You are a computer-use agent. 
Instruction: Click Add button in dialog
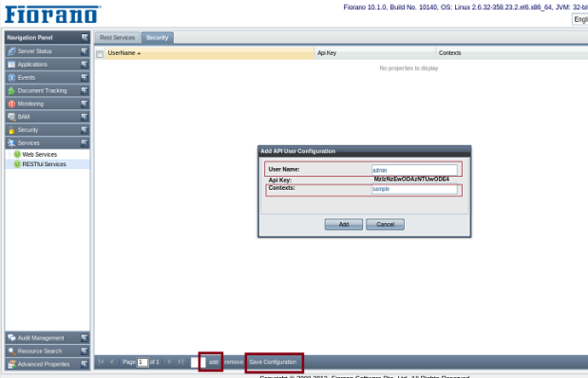[344, 224]
